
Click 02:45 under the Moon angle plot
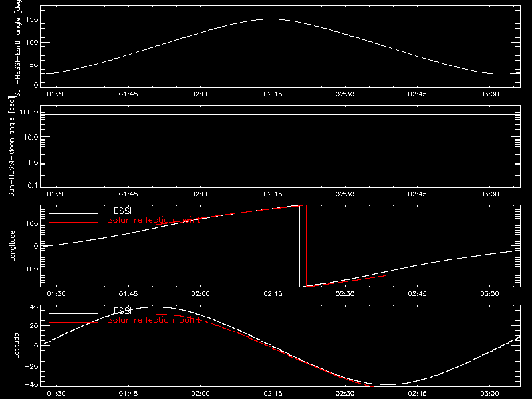(418, 194)
